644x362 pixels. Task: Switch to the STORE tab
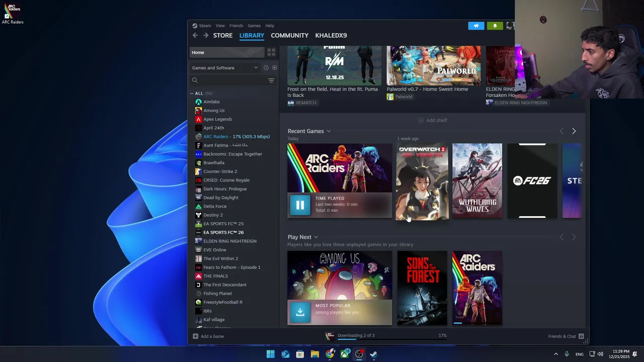(223, 35)
